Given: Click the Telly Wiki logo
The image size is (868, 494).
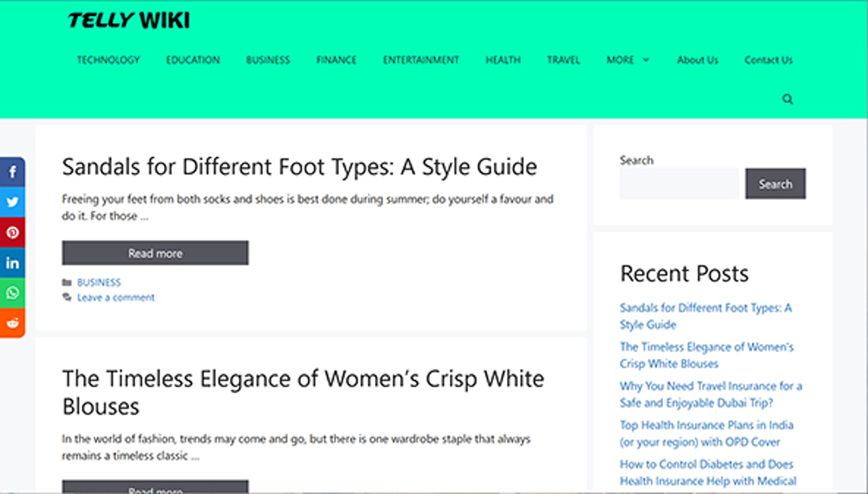Looking at the screenshot, I should [129, 20].
